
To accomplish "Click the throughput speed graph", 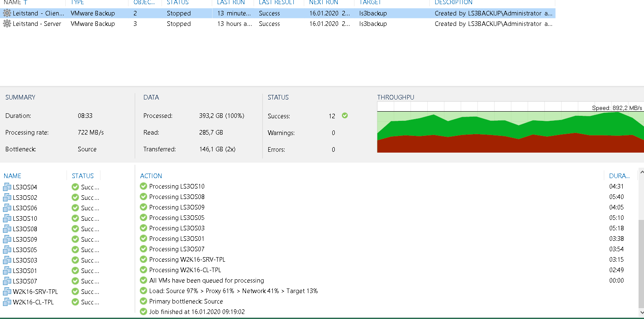I will pos(510,130).
